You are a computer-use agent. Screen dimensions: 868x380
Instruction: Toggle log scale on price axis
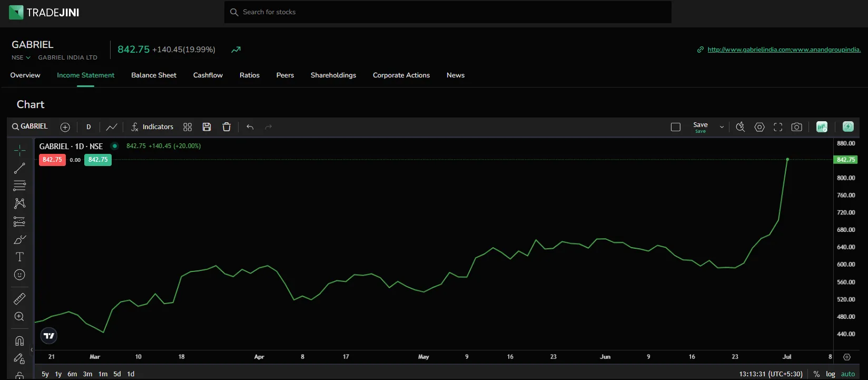pyautogui.click(x=831, y=374)
